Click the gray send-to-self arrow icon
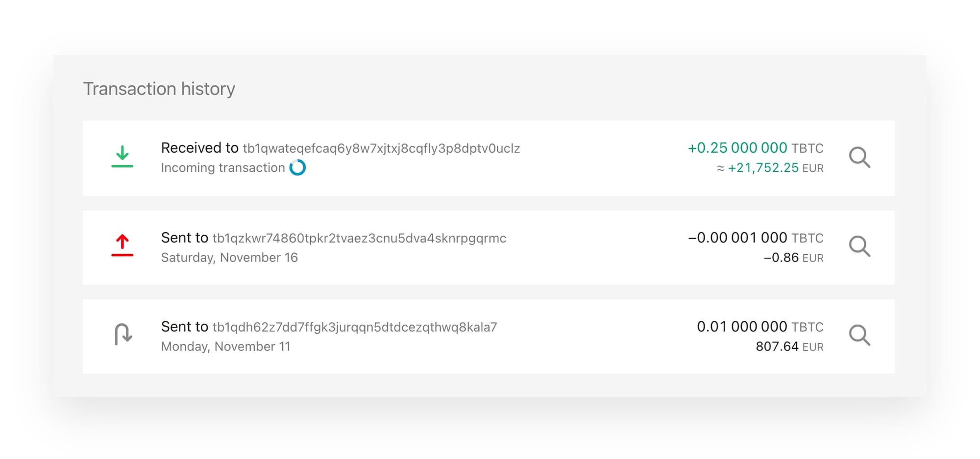The image size is (980, 459). (x=123, y=335)
